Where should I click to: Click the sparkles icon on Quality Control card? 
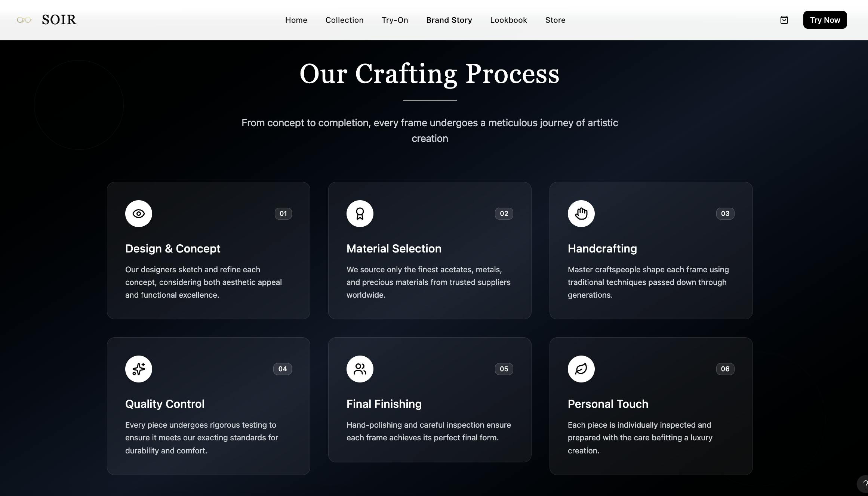pyautogui.click(x=139, y=369)
